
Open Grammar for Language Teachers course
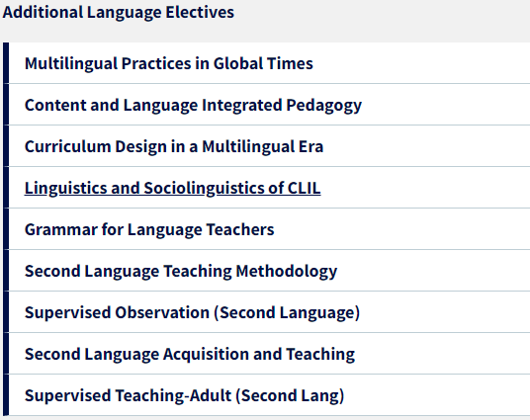(149, 229)
